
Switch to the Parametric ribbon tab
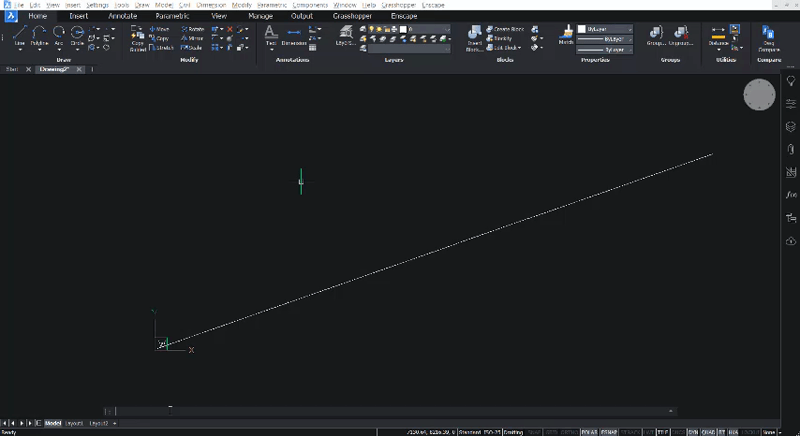click(x=172, y=16)
